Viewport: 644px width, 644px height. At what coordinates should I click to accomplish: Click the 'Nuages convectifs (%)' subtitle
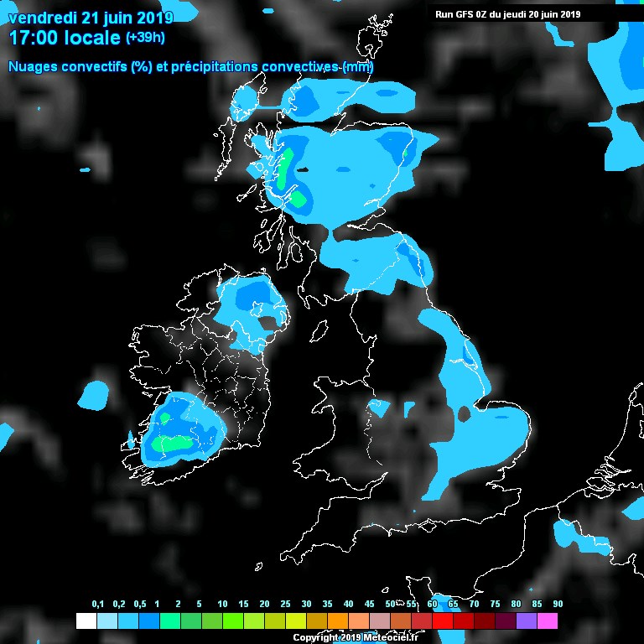click(x=80, y=66)
